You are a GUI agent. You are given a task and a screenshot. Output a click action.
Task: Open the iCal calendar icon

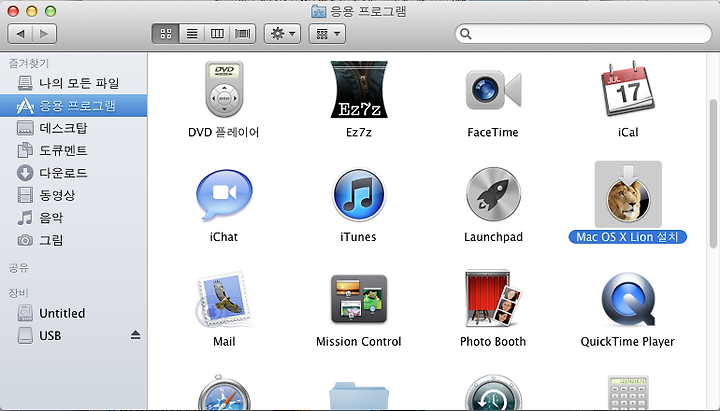point(628,89)
